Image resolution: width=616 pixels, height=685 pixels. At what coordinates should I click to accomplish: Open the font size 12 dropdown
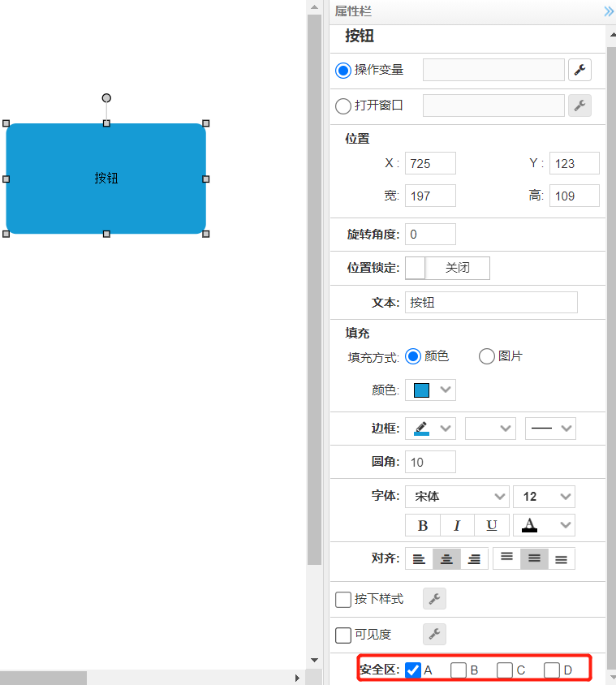[x=544, y=496]
